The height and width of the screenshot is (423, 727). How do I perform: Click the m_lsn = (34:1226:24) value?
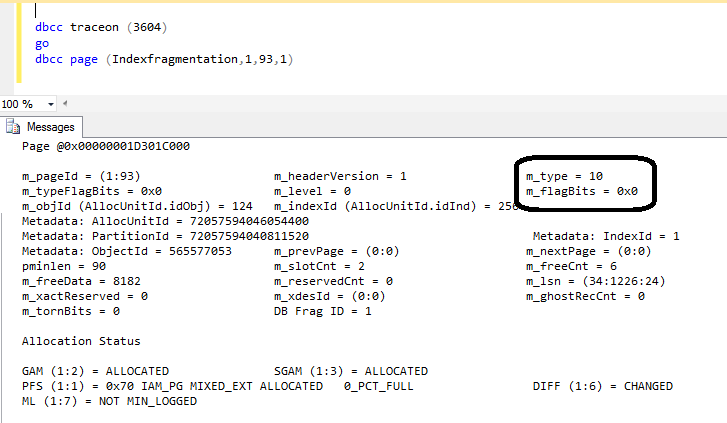tap(624, 281)
